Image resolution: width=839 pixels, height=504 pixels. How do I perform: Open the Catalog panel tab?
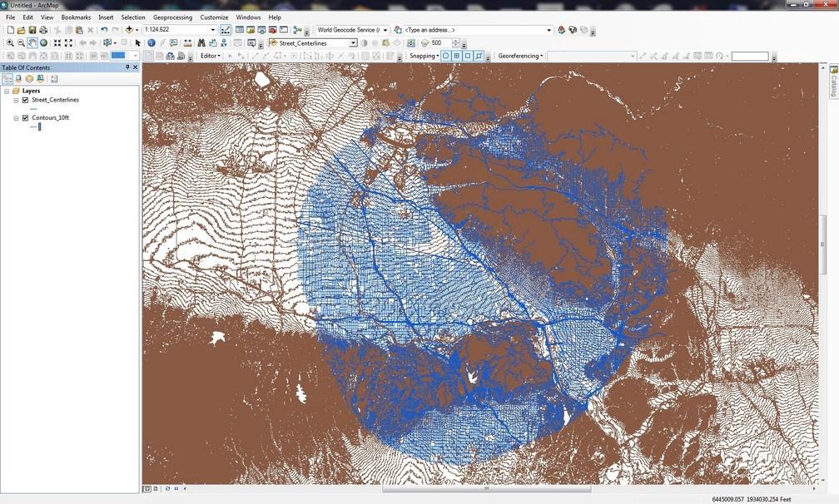tap(833, 83)
